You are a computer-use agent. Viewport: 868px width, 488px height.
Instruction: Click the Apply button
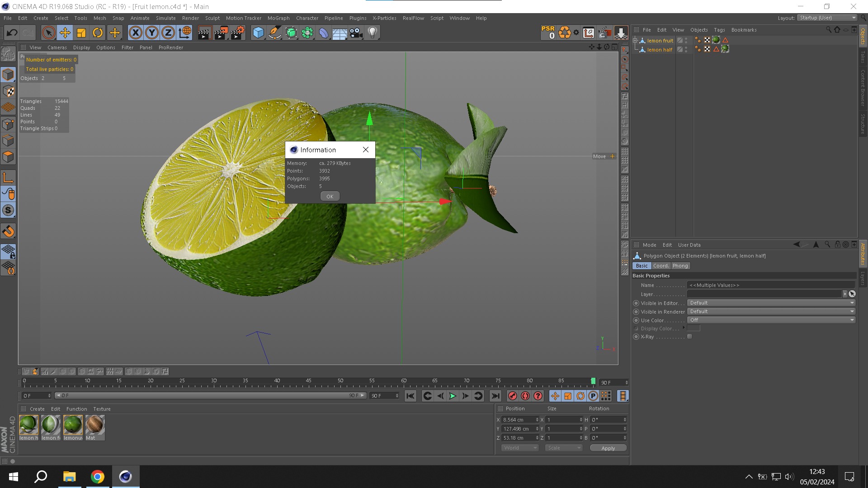coord(608,448)
